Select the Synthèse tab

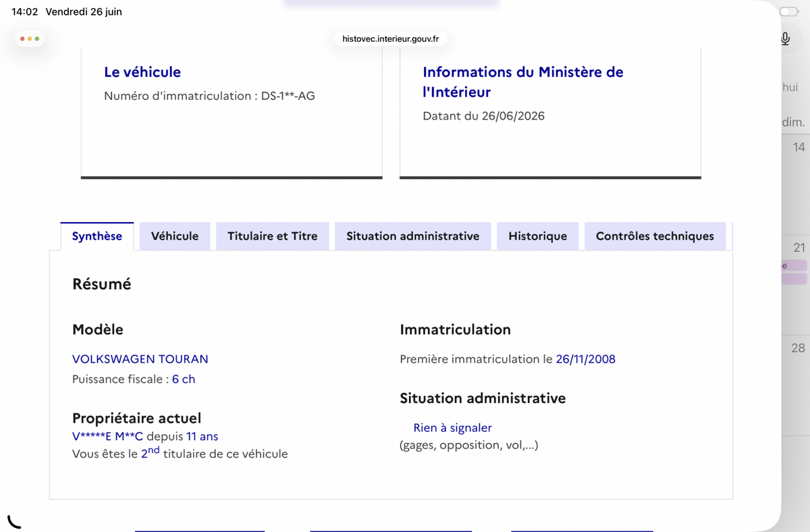click(x=97, y=236)
